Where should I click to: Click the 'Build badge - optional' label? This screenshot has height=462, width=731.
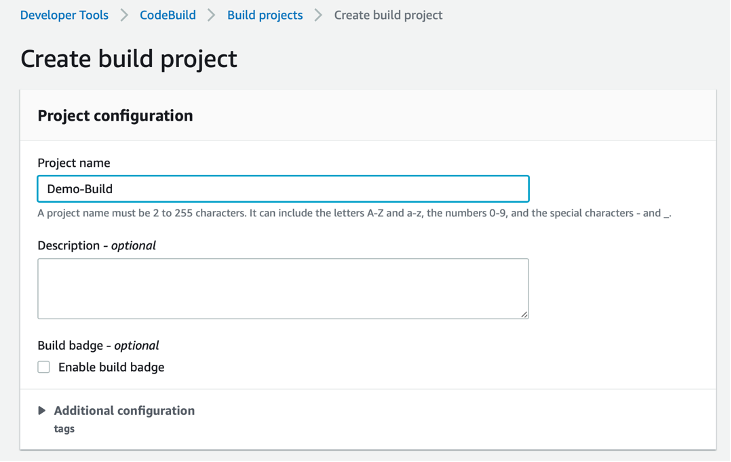[x=98, y=346]
